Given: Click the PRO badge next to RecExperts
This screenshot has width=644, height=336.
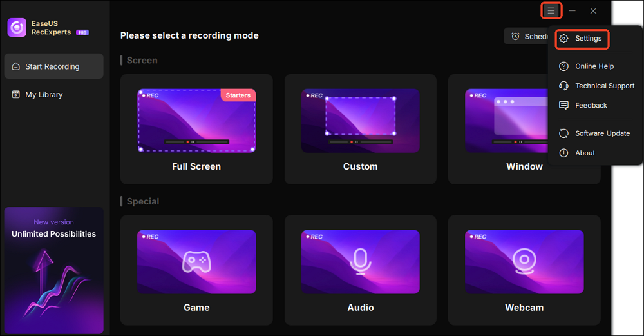Looking at the screenshot, I should [82, 32].
